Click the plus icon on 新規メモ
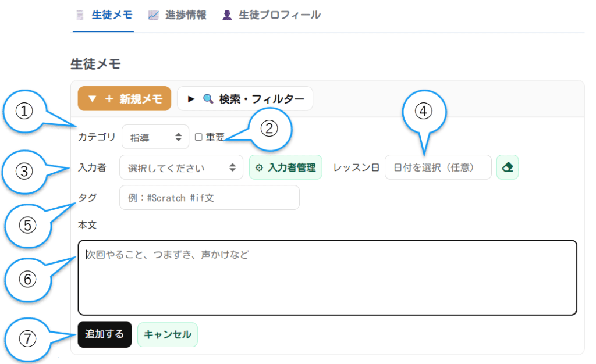 coord(109,99)
